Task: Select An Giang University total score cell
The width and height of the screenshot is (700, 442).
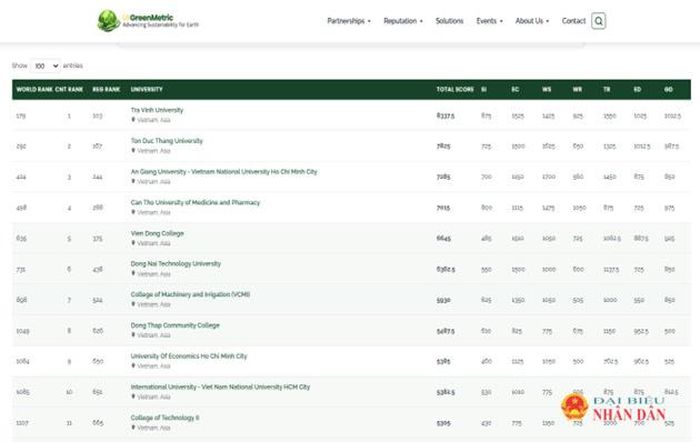Action: (443, 177)
